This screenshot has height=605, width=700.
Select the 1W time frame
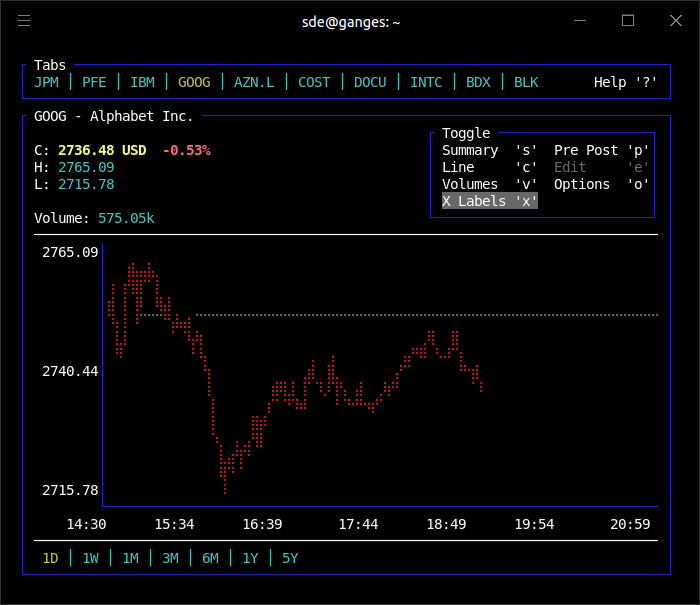coord(91,559)
